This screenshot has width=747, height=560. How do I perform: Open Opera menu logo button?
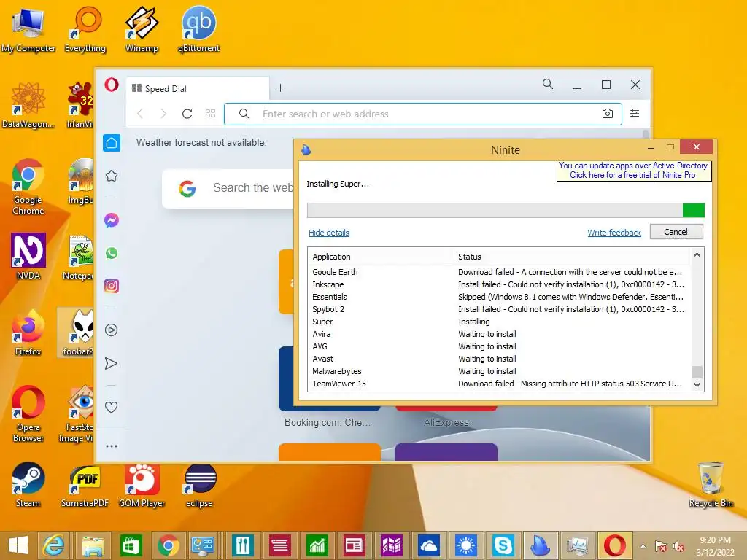click(x=112, y=85)
